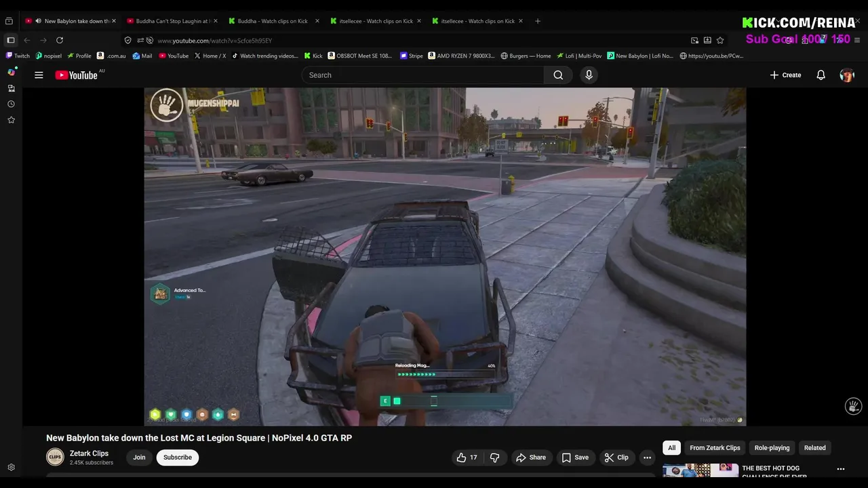Dislike this video

[x=494, y=457]
